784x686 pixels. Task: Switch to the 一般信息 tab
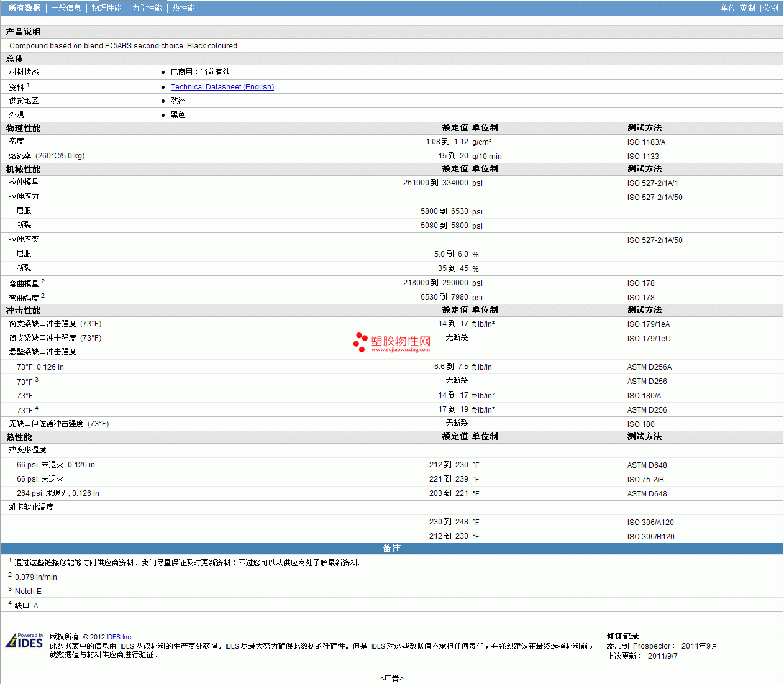(x=66, y=8)
